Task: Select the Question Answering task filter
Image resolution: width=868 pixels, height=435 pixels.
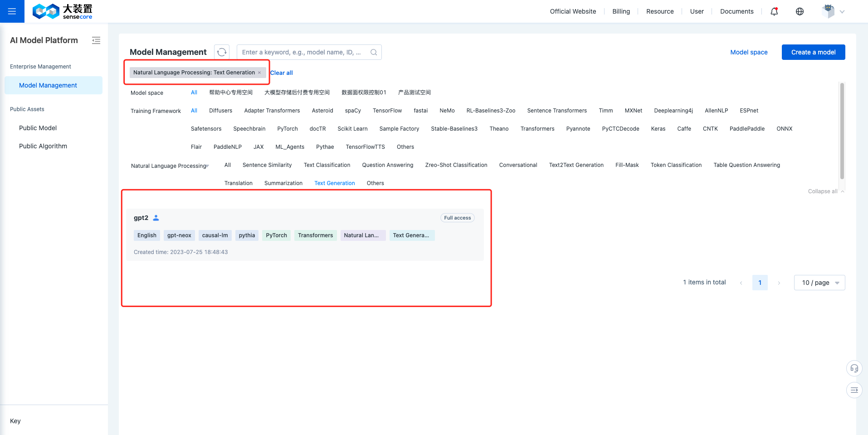Action: [x=388, y=165]
